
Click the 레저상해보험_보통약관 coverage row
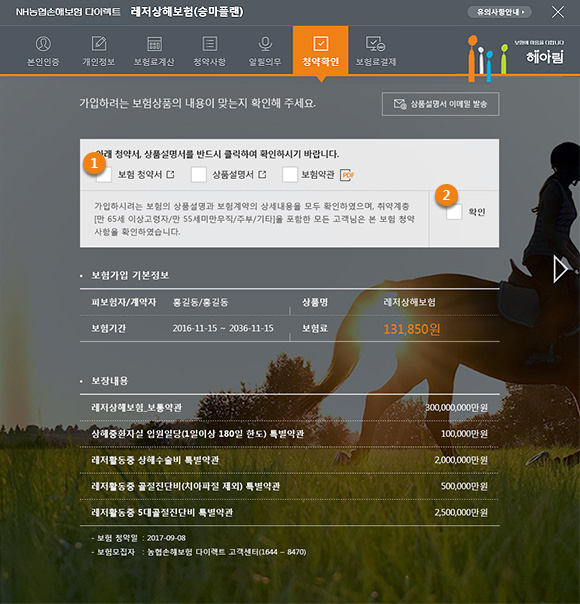tap(290, 408)
